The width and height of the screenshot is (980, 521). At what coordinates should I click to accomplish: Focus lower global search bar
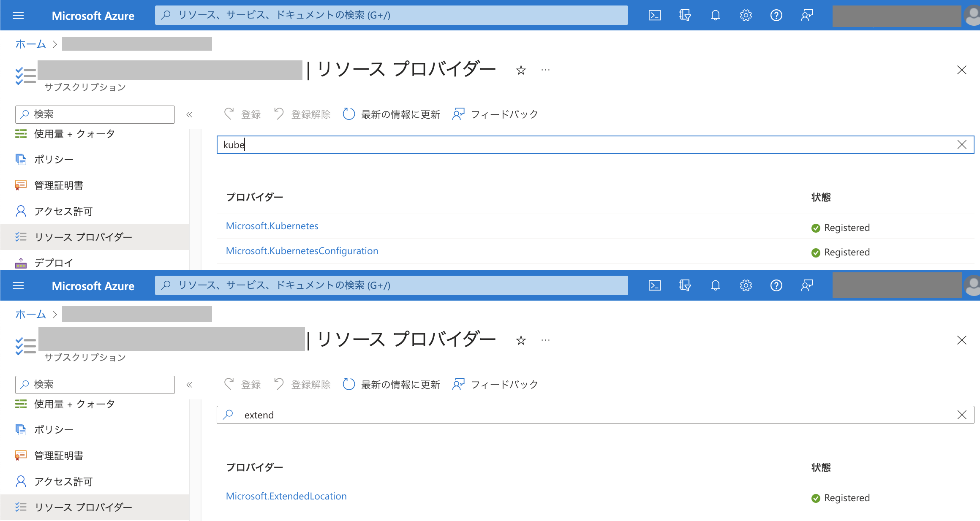(391, 285)
